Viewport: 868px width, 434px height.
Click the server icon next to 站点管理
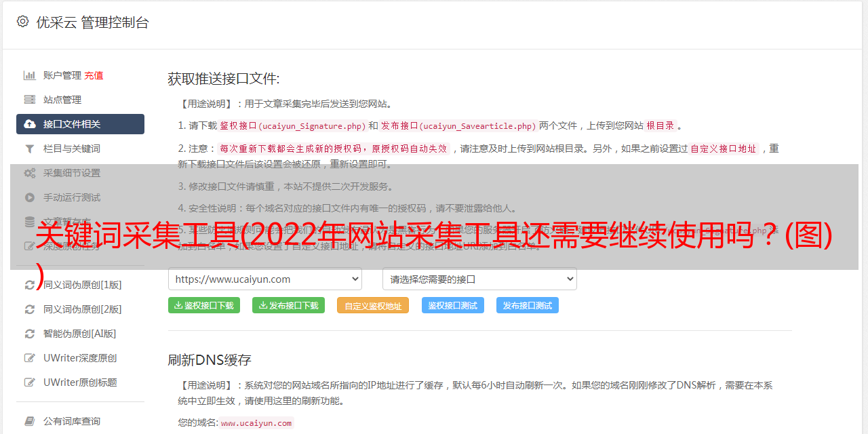(x=30, y=100)
